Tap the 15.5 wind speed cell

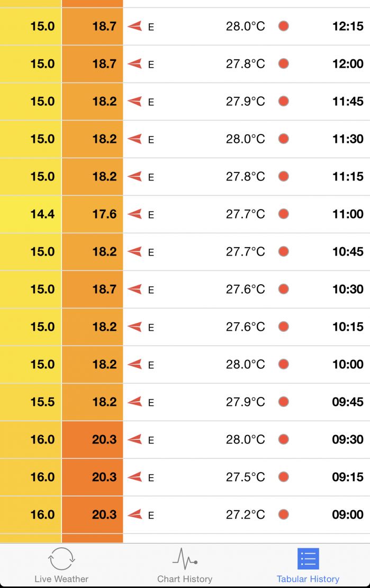pyautogui.click(x=31, y=402)
